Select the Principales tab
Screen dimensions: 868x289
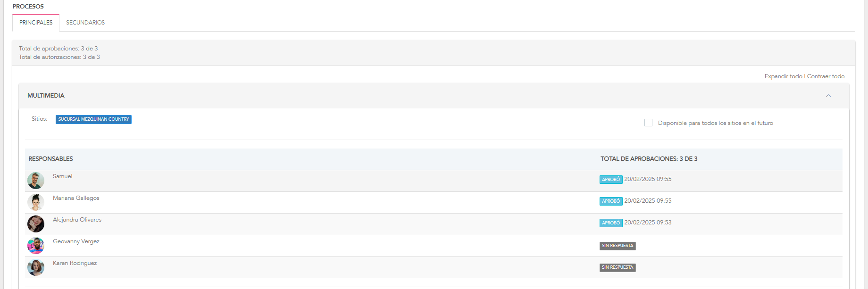(x=36, y=23)
